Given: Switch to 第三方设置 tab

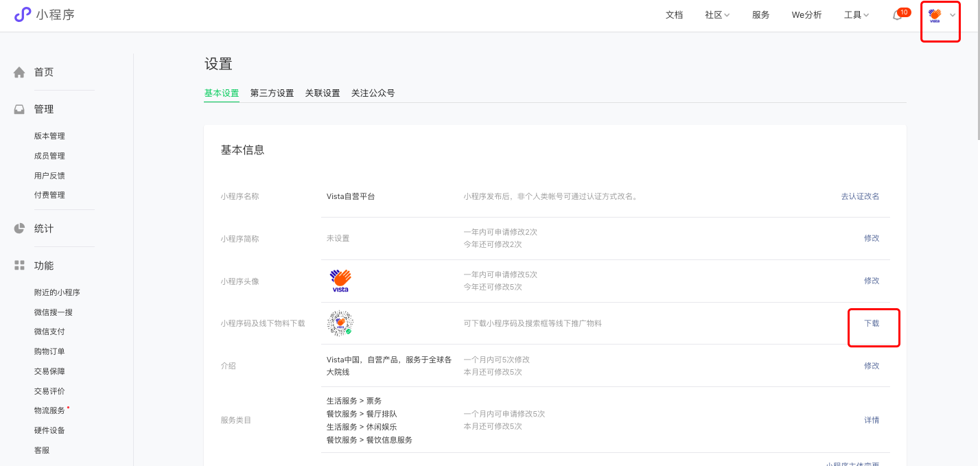Looking at the screenshot, I should tap(272, 93).
